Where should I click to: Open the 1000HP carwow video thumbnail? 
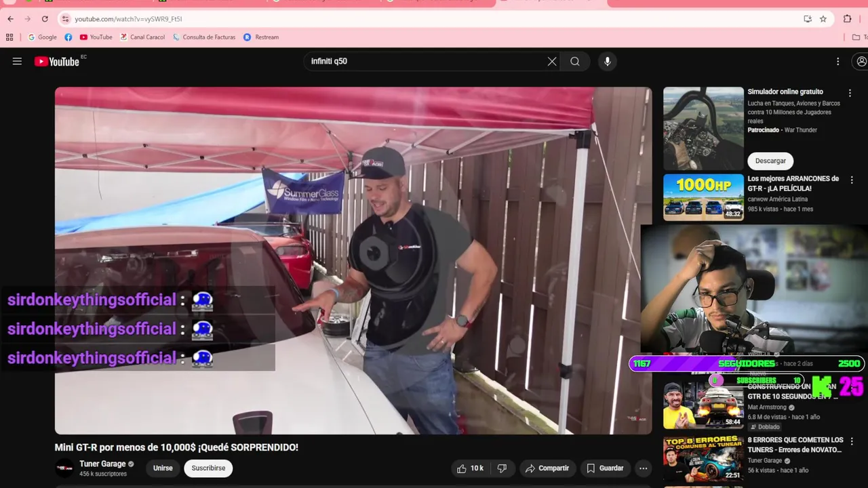(x=703, y=197)
